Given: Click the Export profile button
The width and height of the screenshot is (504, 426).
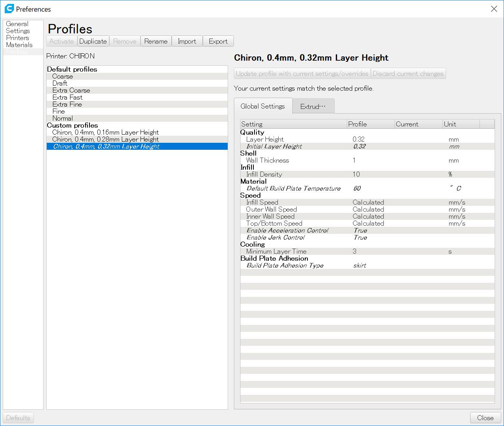Looking at the screenshot, I should [x=218, y=41].
